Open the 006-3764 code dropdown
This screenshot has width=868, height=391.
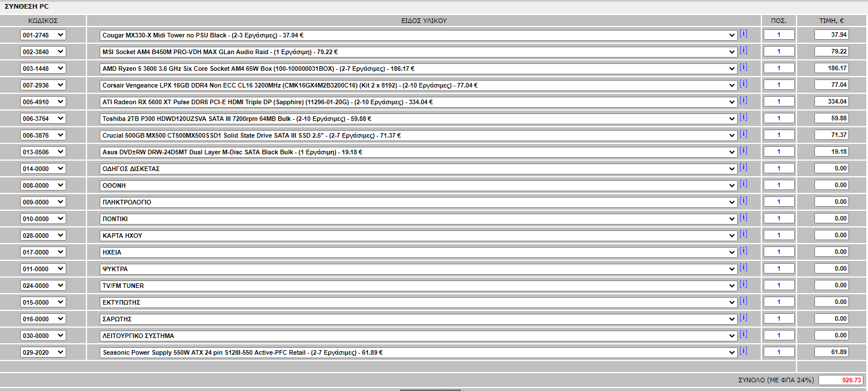[x=43, y=119]
